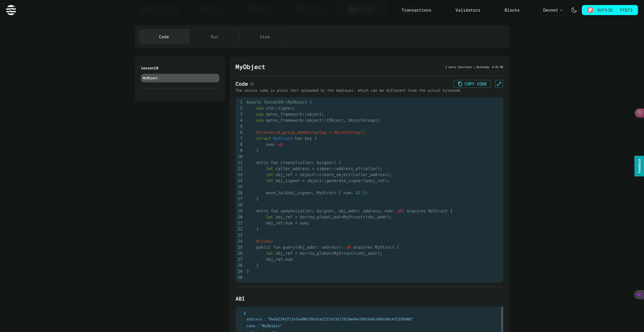Image resolution: width=644 pixels, height=332 pixels.
Task: Click the entry functions bytecode info text
Action: point(474,67)
